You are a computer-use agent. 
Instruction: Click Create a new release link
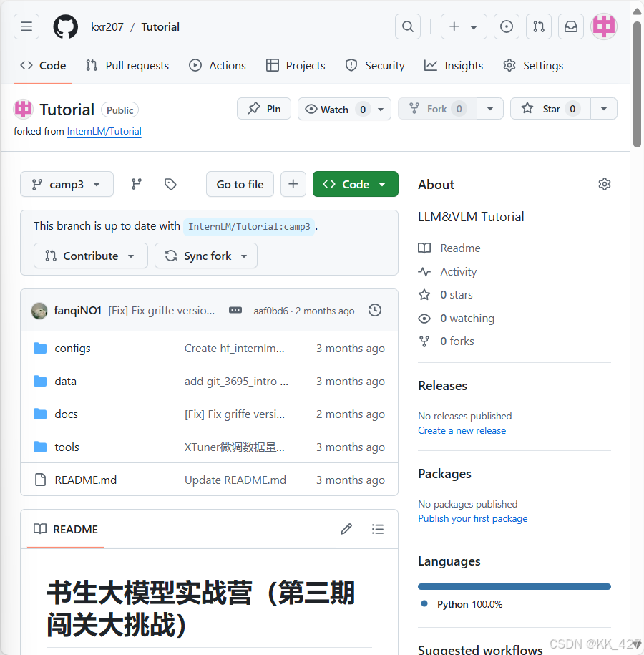462,431
